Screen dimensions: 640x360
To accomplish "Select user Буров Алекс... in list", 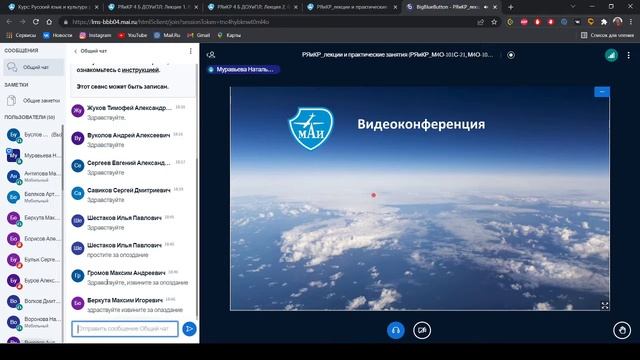I will point(33,280).
